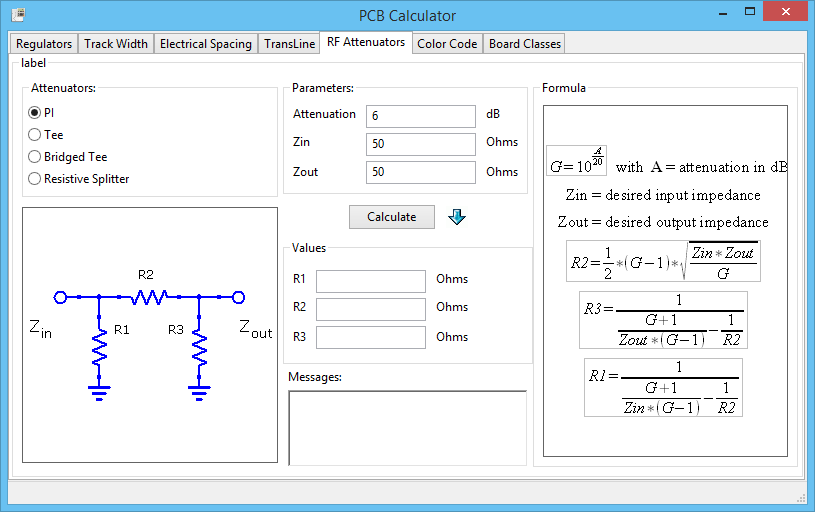Select the Tee attenuator option
815x512 pixels.
coord(35,135)
